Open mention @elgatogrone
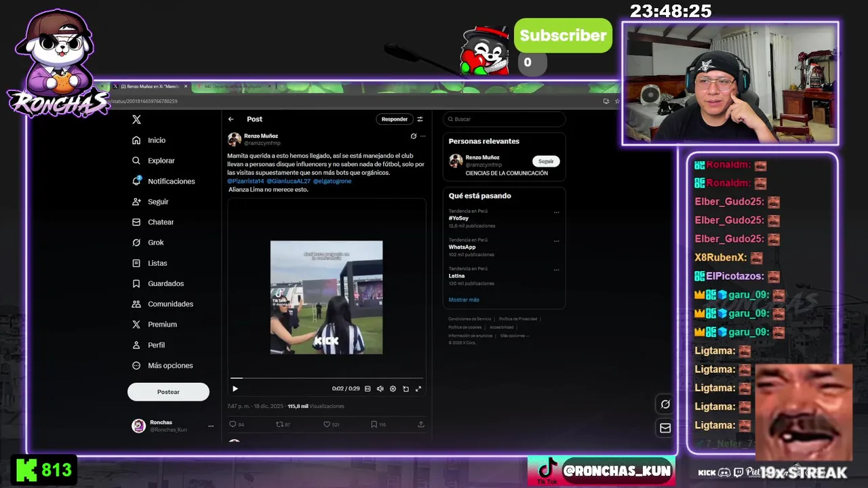Screen dimensions: 868x488 pyautogui.click(x=332, y=181)
